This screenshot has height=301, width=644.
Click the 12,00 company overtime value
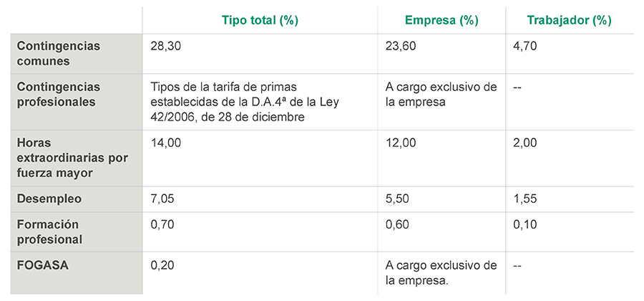(399, 143)
